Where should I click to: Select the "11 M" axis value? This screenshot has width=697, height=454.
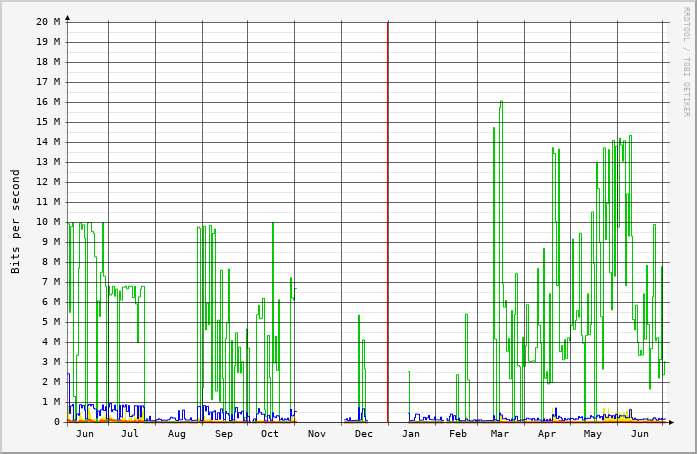pos(48,202)
